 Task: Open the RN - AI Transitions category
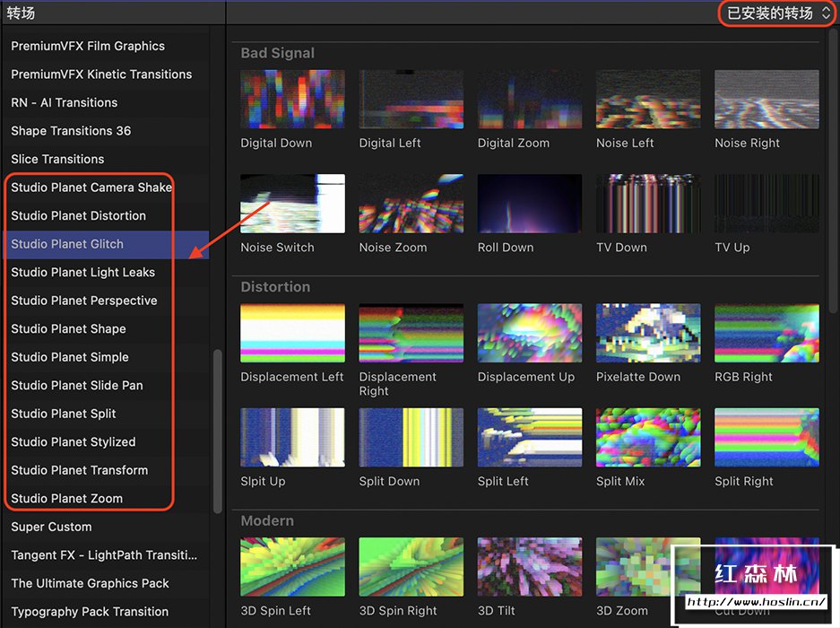(x=65, y=102)
